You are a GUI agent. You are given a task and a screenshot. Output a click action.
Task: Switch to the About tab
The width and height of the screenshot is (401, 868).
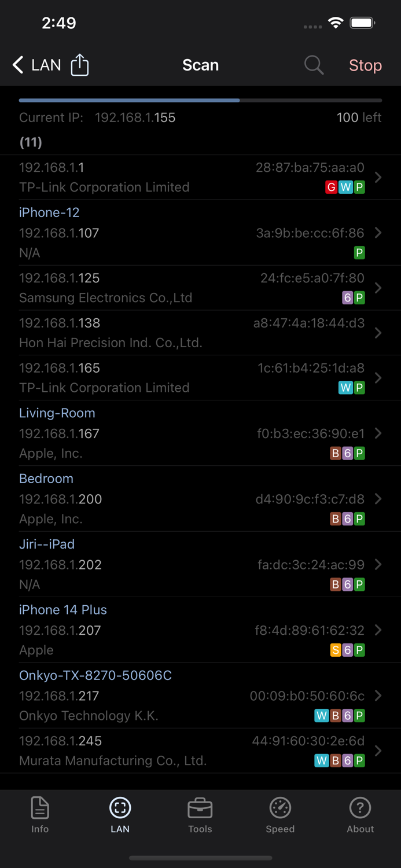click(x=360, y=815)
